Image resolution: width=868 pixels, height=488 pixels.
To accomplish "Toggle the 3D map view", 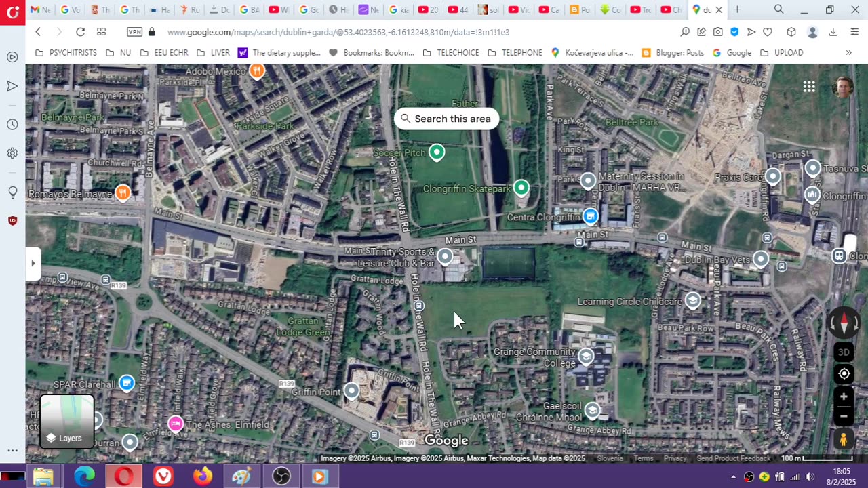I will pos(844,352).
